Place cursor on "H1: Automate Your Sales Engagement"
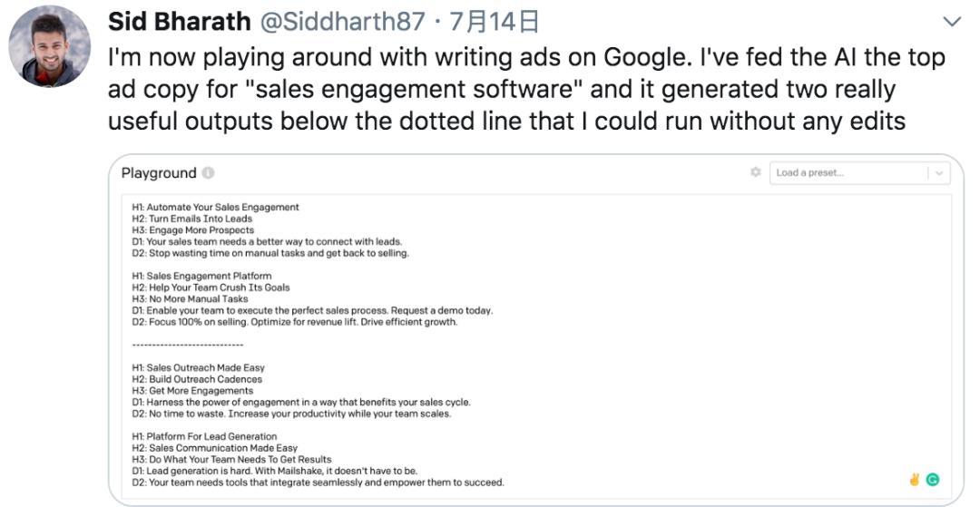The image size is (980, 507). 215,208
